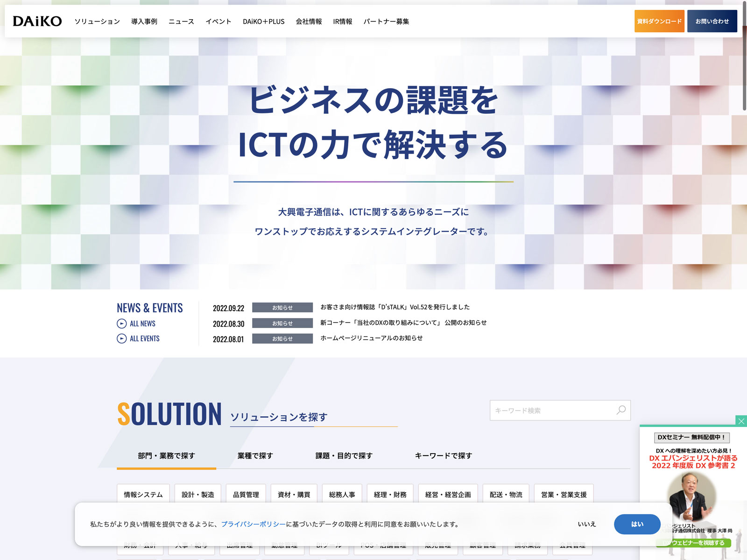Open the 導入事例 navigation item
This screenshot has height=560, width=747.
144,21
